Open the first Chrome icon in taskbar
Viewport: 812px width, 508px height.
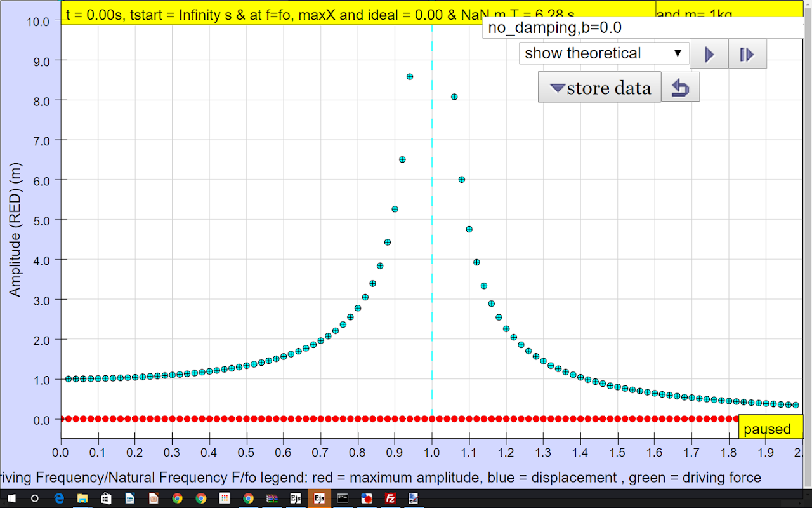[177, 498]
